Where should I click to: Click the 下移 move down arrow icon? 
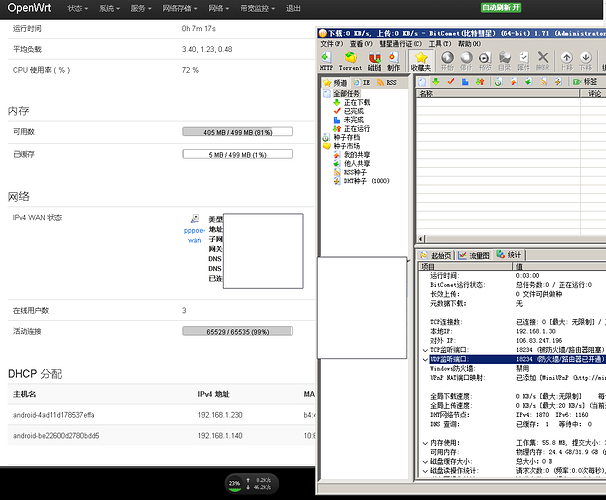tap(586, 61)
